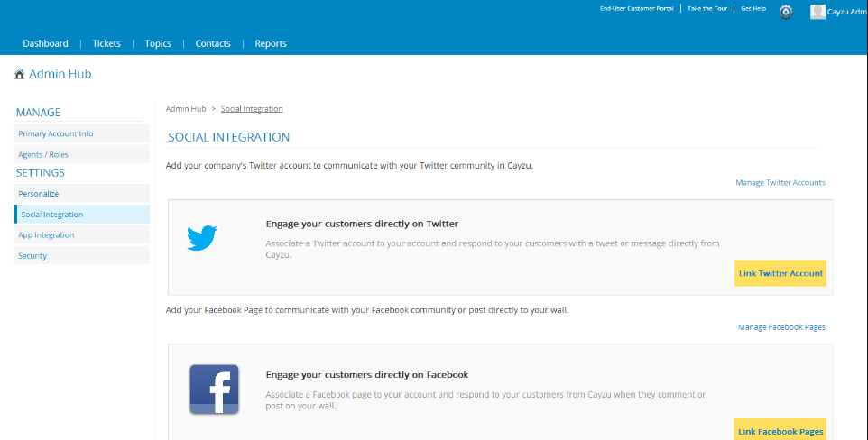
Task: Click the Twitter bird logo
Action: pos(202,238)
